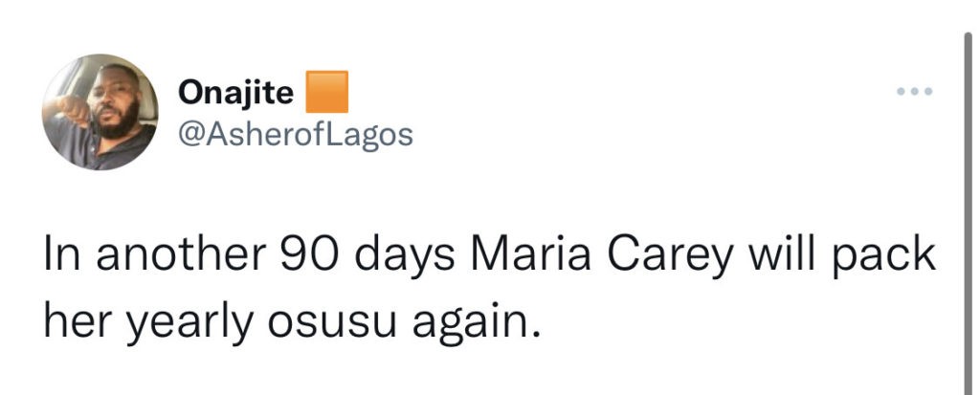Click the word "In" starting the tweet

tap(58, 258)
